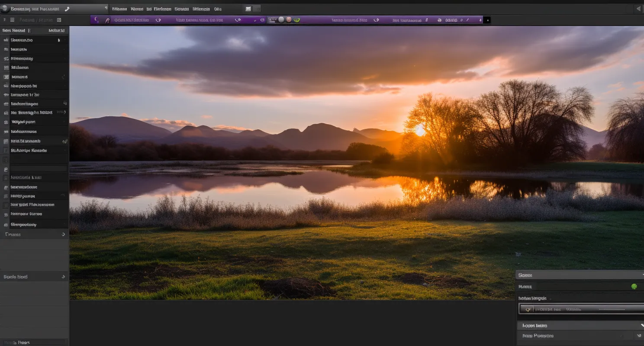Click the red circle button in purple toolbar
The image size is (644, 346).
[289, 20]
